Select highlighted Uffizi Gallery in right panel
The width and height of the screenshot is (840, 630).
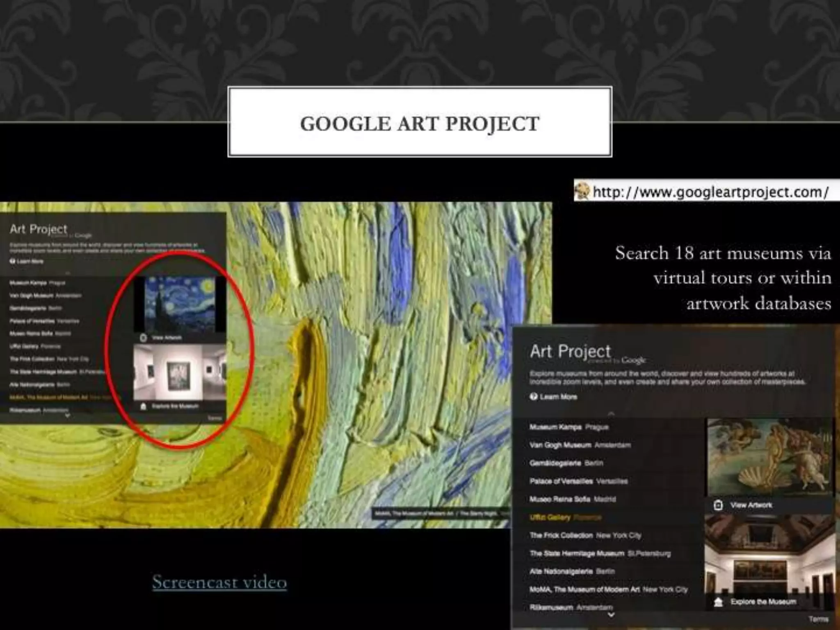(x=565, y=517)
